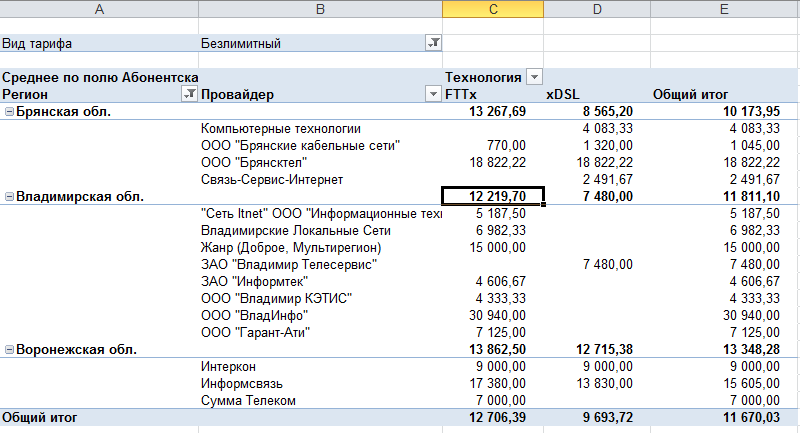Click provider Владимирские Локальные Сети

295,231
